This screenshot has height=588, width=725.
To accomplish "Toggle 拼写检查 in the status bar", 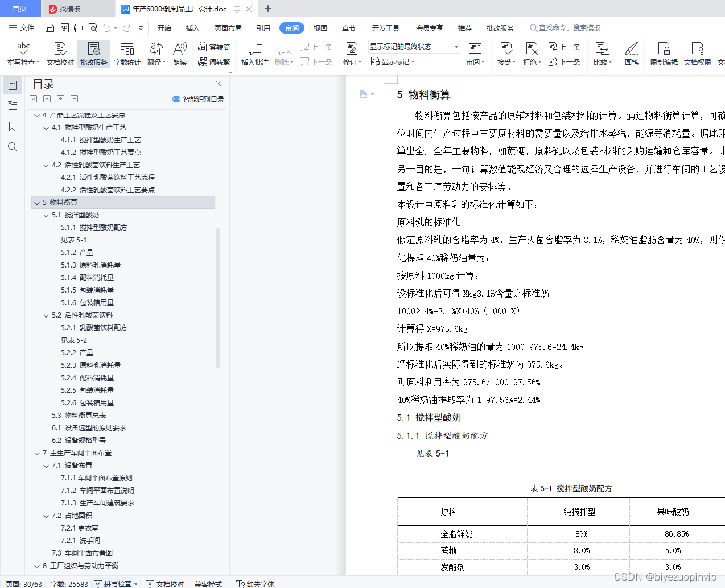I will point(116,583).
